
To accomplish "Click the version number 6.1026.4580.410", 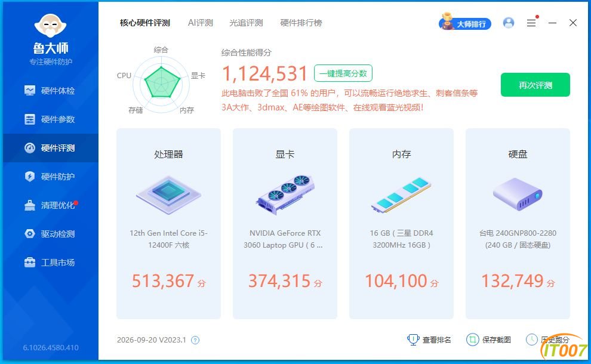I will [51, 347].
